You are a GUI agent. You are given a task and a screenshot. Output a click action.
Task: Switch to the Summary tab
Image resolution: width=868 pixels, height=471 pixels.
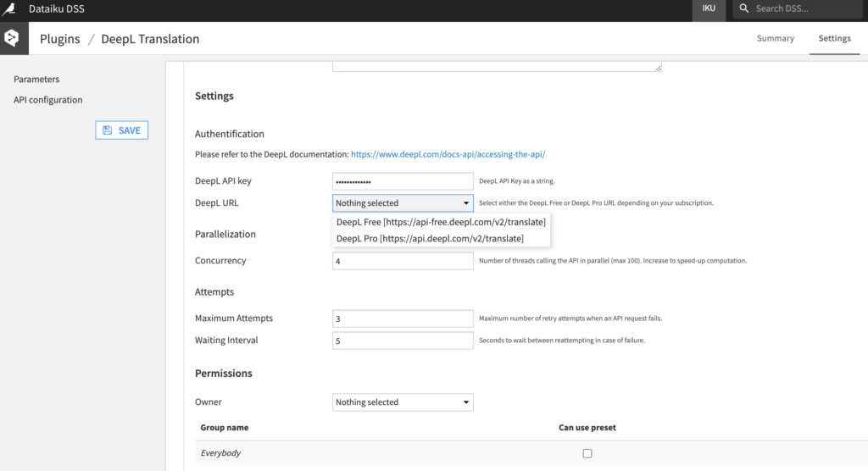(x=775, y=39)
